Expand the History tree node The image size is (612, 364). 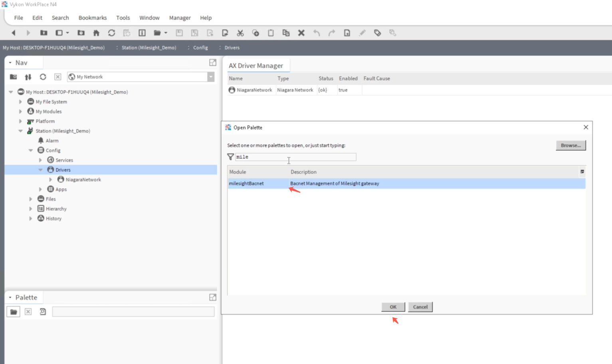coord(31,219)
